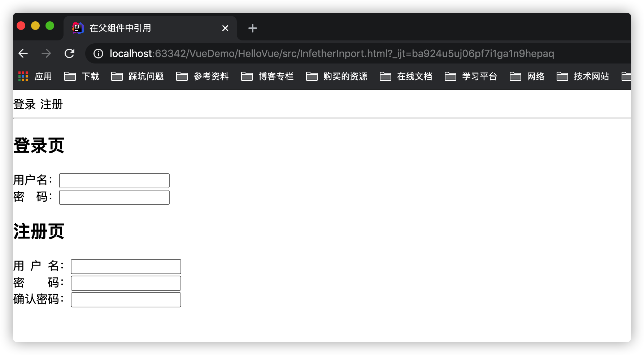644x355 pixels.
Task: Click the green maximize window button
Action: [x=50, y=26]
